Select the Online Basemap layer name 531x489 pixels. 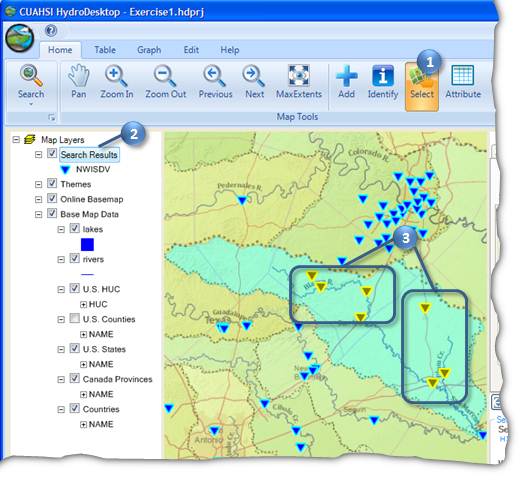[92, 199]
